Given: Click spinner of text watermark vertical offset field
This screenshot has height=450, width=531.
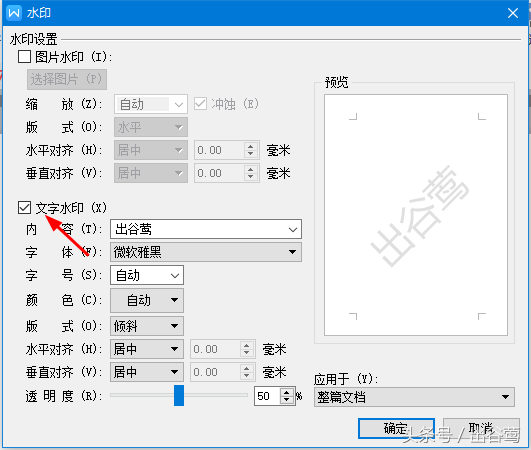Looking at the screenshot, I should [x=247, y=372].
